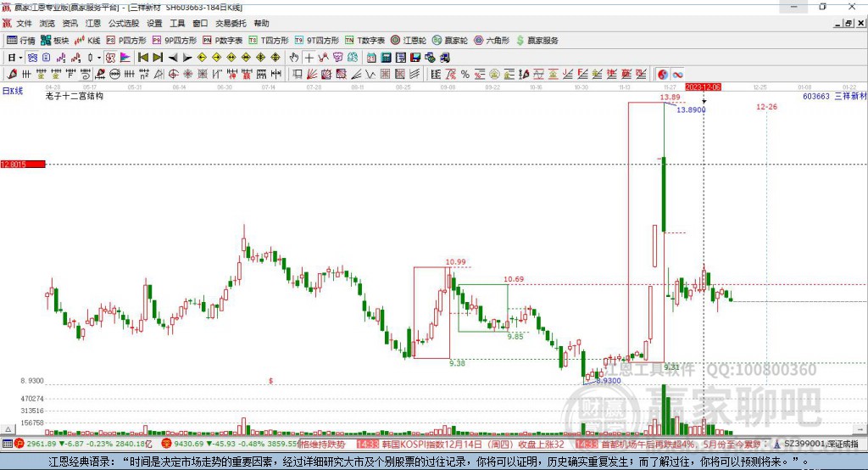Click the 12.8015 red price label

pyautogui.click(x=23, y=164)
